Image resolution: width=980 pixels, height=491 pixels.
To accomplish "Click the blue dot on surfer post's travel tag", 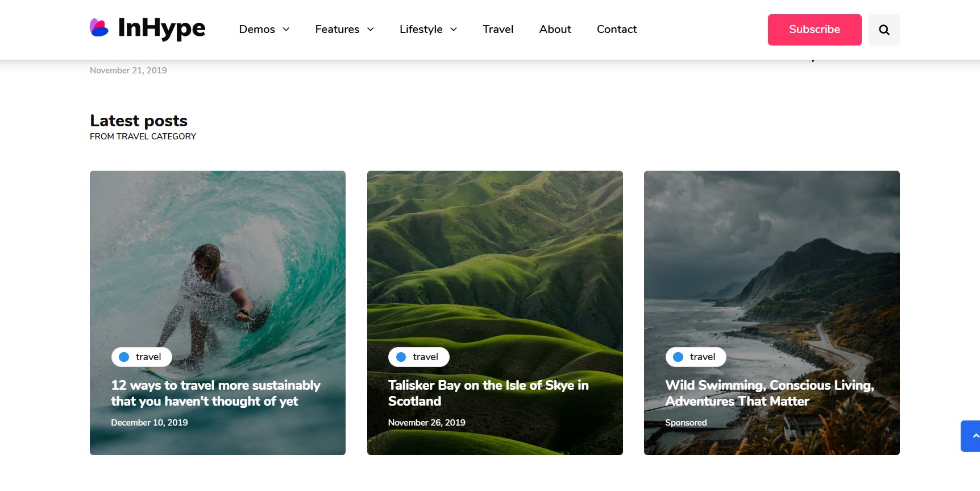I will click(124, 357).
